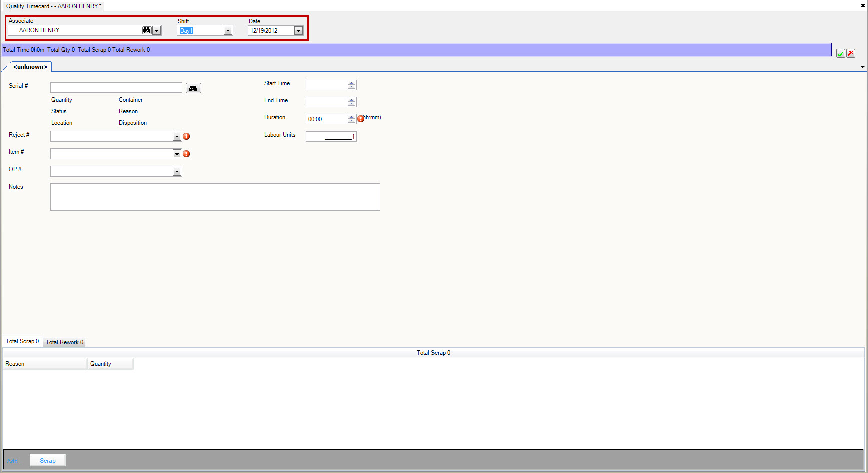The image size is (868, 473).
Task: Click the Location label
Action: click(x=62, y=123)
